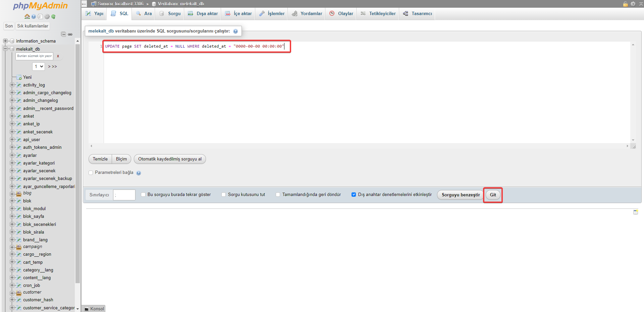The width and height of the screenshot is (644, 312).
Task: Collapse the melekalt_db database node
Action: click(5, 49)
